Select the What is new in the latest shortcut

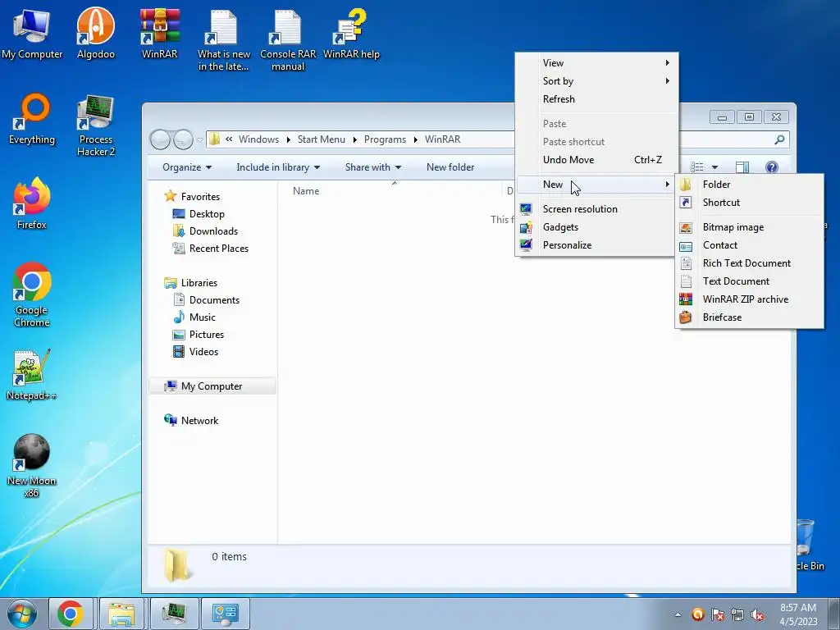(x=223, y=40)
